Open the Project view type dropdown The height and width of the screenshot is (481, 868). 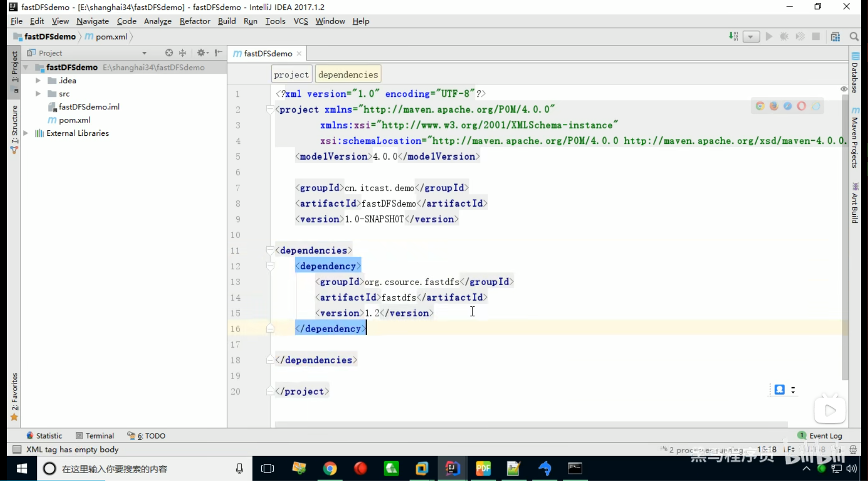pyautogui.click(x=144, y=53)
